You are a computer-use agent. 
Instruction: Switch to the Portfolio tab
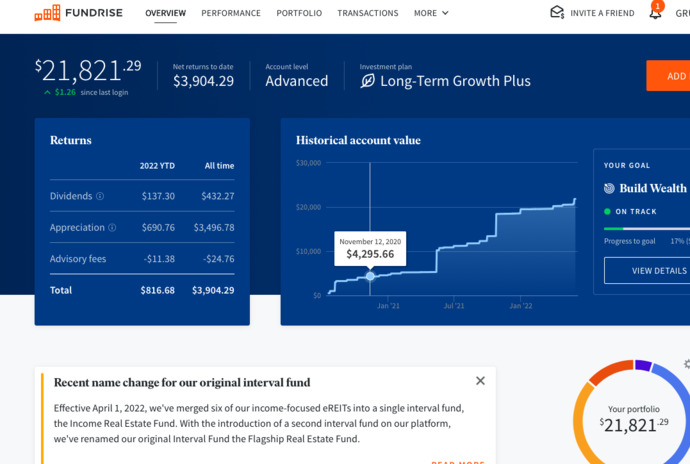[x=299, y=13]
